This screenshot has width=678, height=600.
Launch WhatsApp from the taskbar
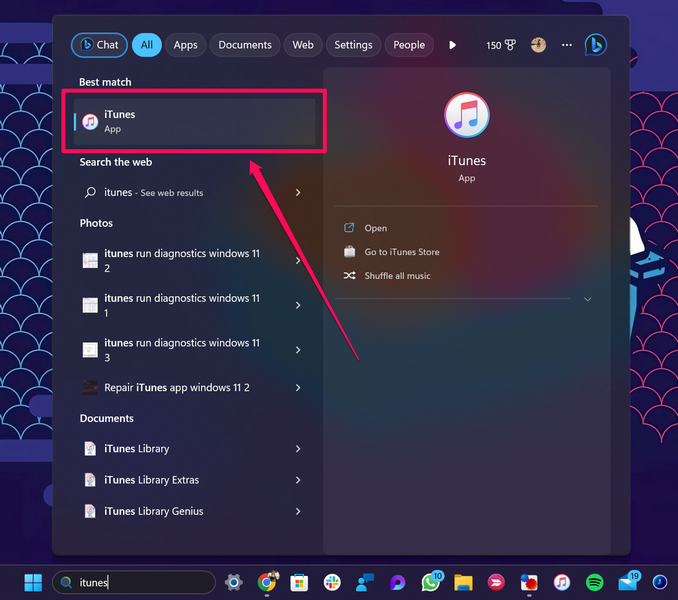(x=431, y=582)
